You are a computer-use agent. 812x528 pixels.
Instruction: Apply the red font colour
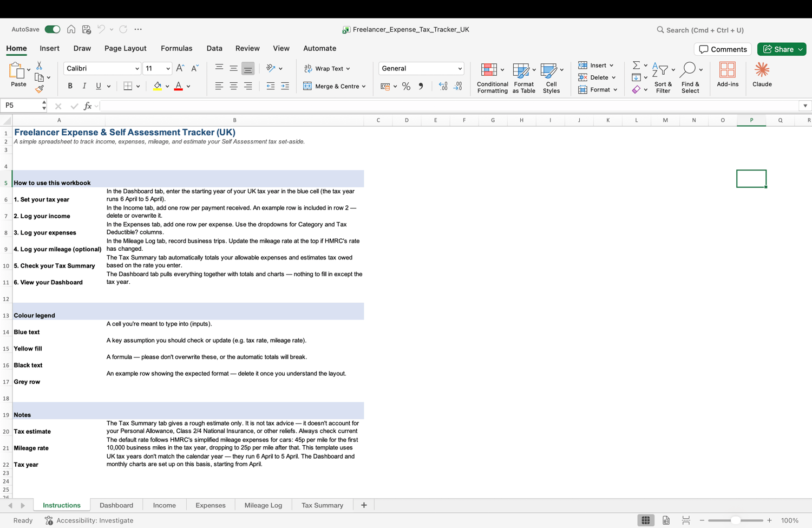(x=178, y=86)
